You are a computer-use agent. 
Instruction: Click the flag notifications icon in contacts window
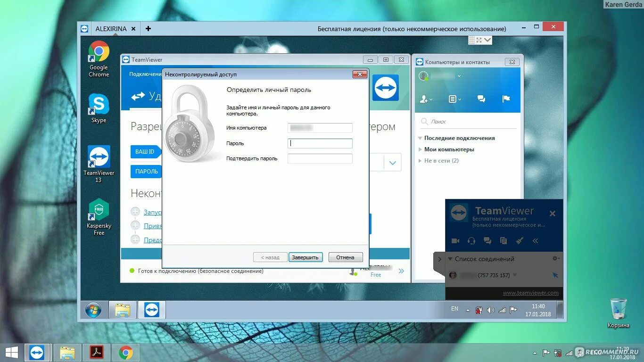(x=506, y=99)
